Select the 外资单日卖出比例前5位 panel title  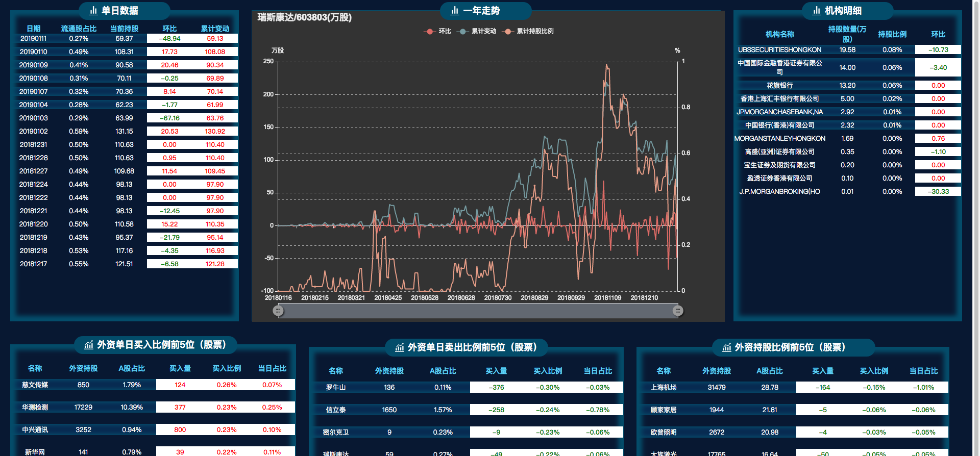[x=472, y=347]
